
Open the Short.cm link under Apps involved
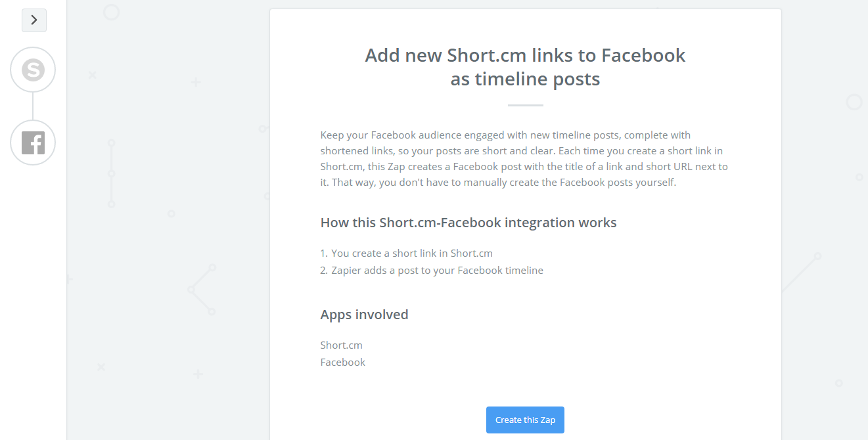341,345
